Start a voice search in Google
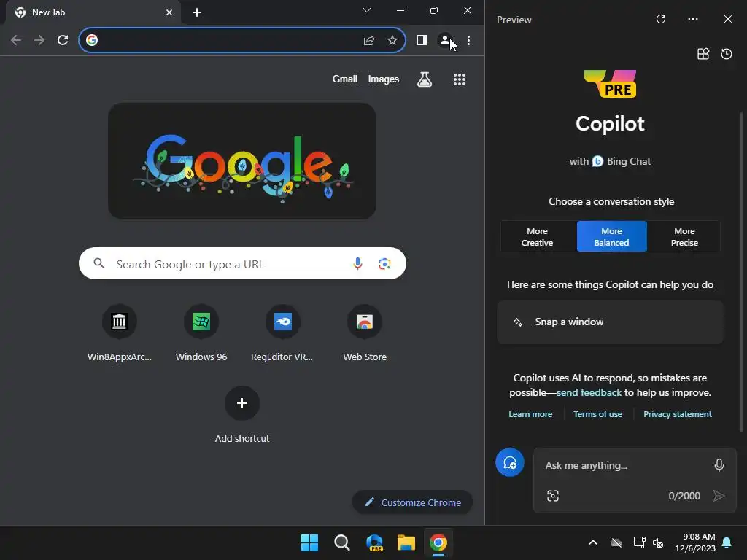This screenshot has width=747, height=560. point(357,263)
